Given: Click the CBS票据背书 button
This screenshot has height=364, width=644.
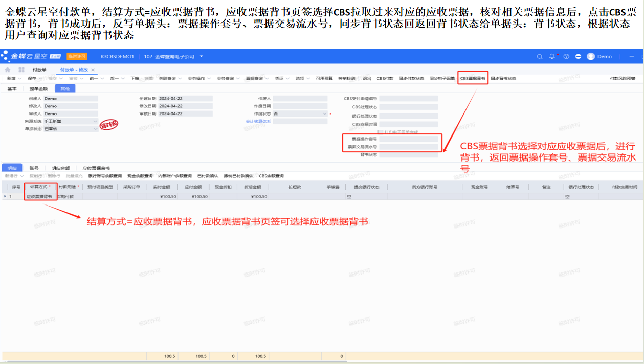Looking at the screenshot, I should [473, 78].
